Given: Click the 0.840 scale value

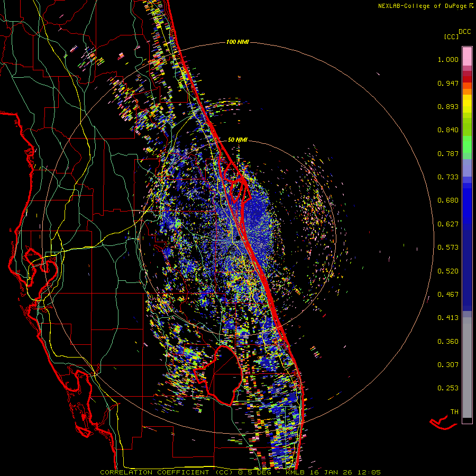Looking at the screenshot, I should click(x=448, y=130).
